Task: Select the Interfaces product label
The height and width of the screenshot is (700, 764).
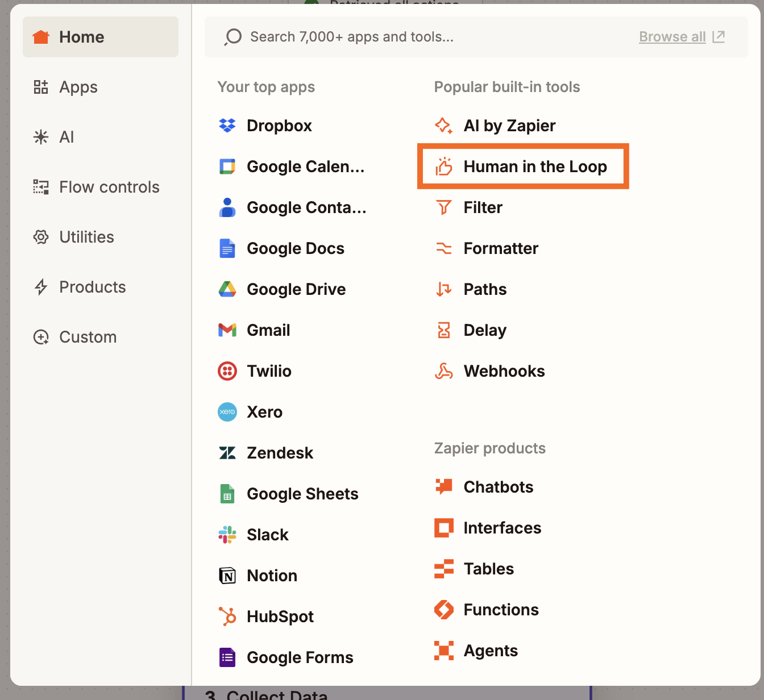Action: point(503,528)
